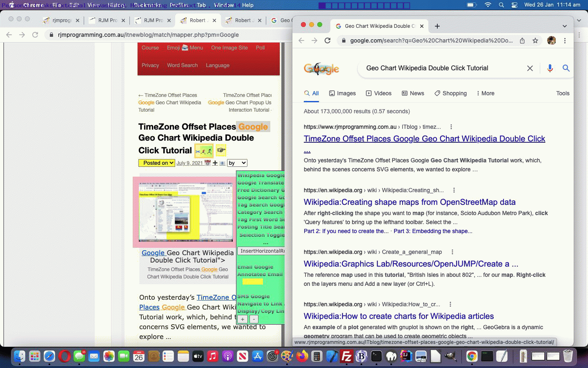Open the July 9, 2021 date link
Viewport: 588px width, 368px height.
coord(189,163)
